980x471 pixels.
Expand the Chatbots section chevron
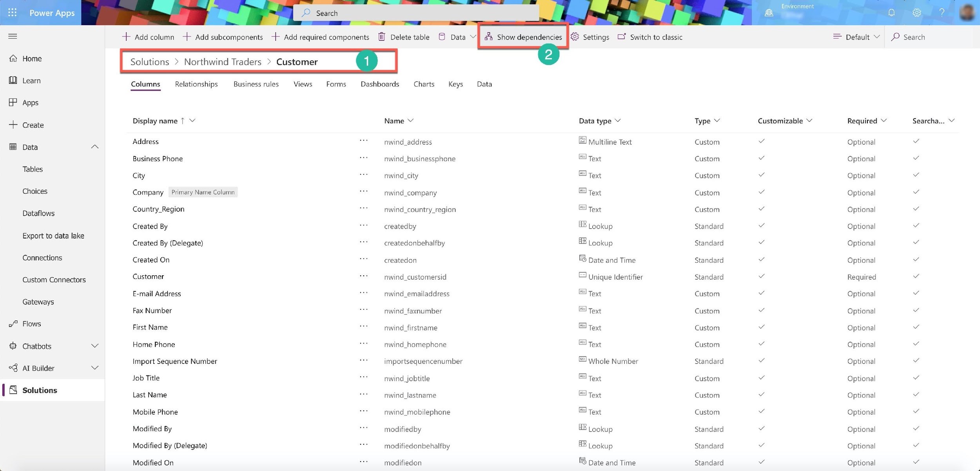[x=94, y=346]
